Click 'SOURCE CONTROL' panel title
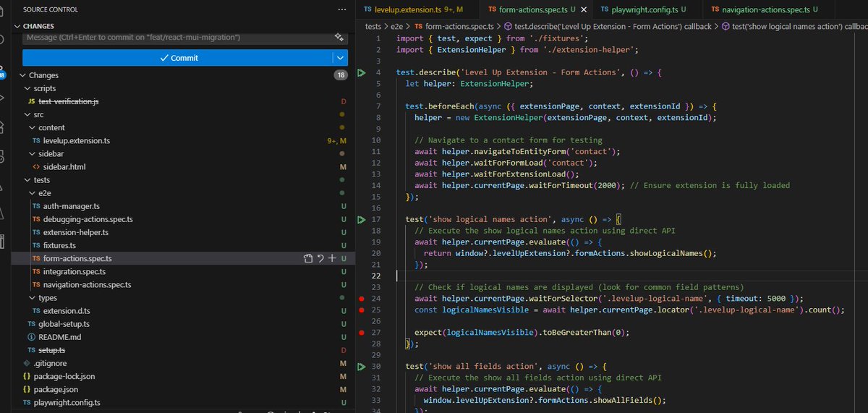 [51, 9]
